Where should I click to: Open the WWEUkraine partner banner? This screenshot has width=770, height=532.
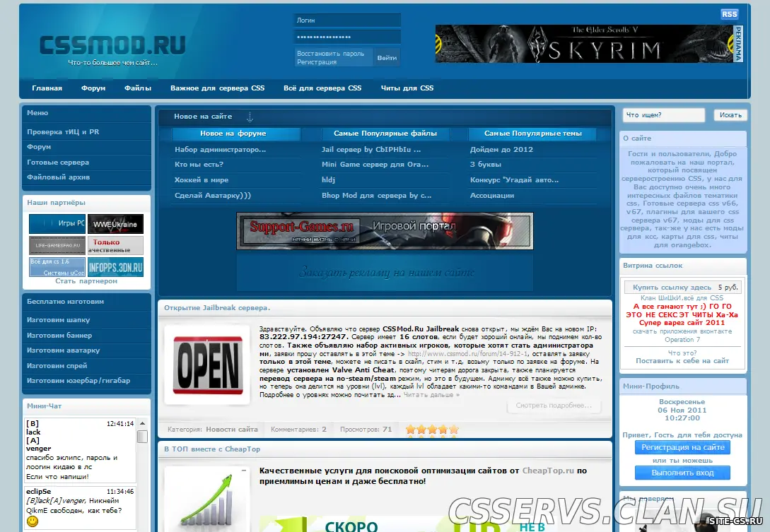[x=115, y=224]
